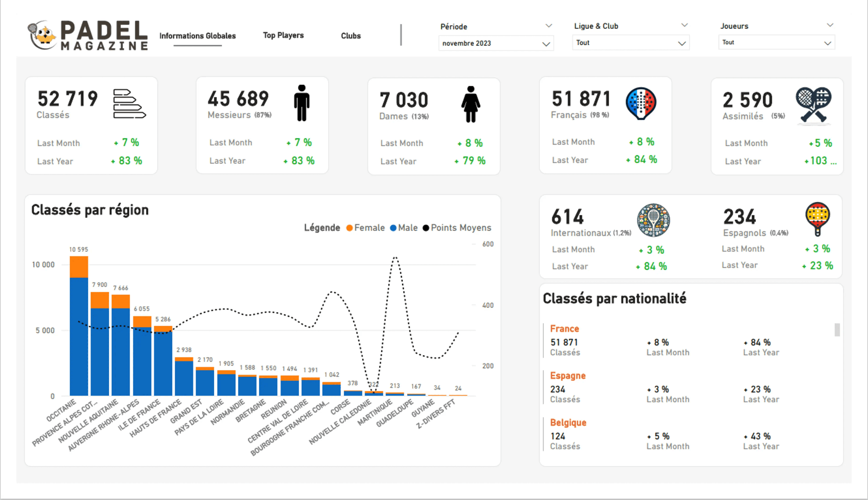The height and width of the screenshot is (500, 868).
Task: Click the stacked ranking bars icon
Action: [129, 104]
